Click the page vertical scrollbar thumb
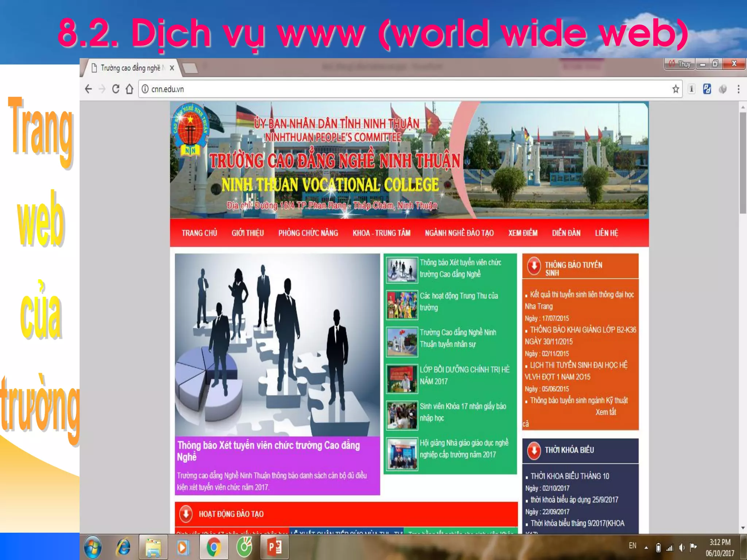Screen dimensions: 747x560 [x=743, y=163]
